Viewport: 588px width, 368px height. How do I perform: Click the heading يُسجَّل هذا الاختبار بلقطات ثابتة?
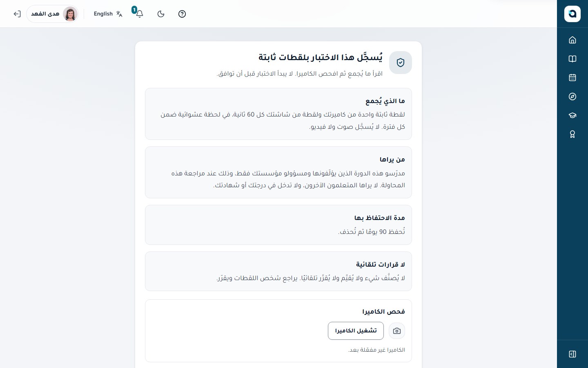tap(321, 57)
